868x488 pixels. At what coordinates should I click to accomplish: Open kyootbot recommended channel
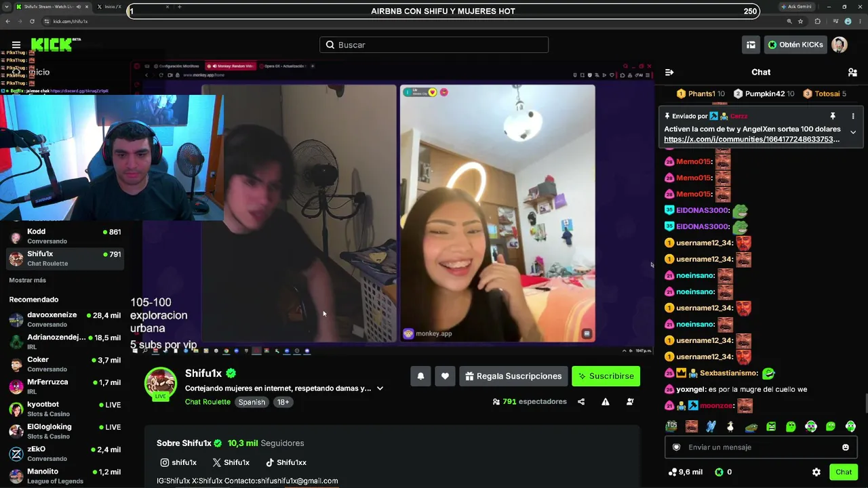pos(65,409)
